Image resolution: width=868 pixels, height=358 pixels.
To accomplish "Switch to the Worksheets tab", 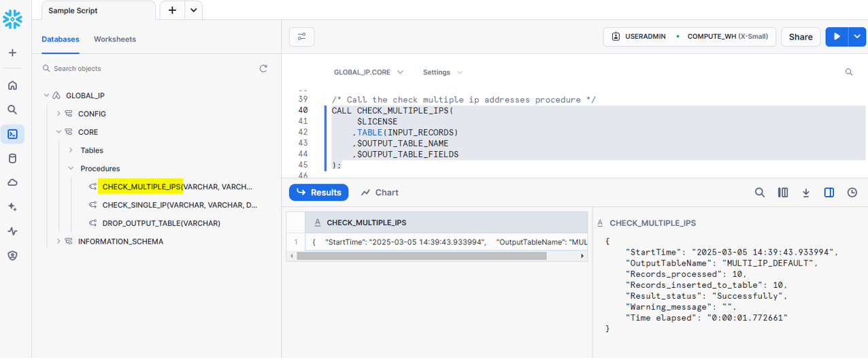I will tap(115, 39).
